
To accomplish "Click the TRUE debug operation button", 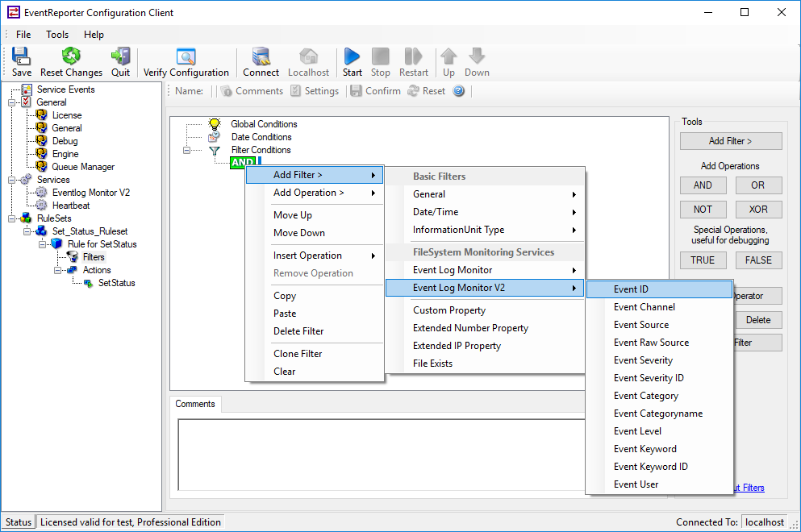I will [x=703, y=260].
